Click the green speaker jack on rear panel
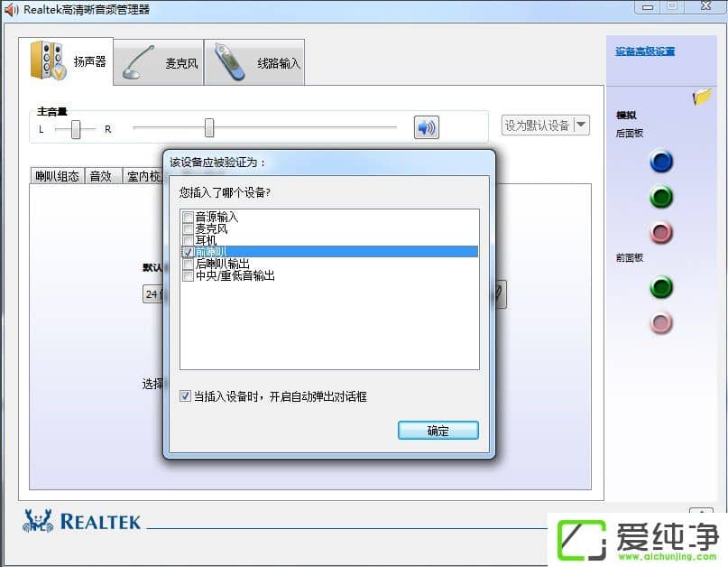The height and width of the screenshot is (567, 728). coord(661,195)
